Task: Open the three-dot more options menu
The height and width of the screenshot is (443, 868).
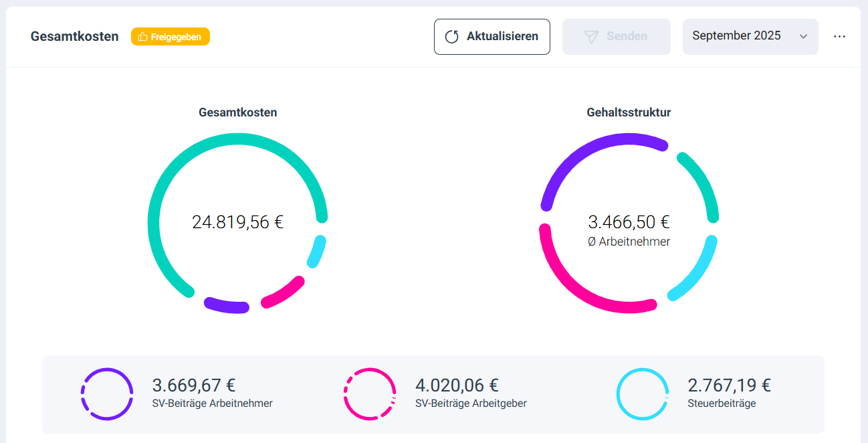Action: (x=839, y=37)
